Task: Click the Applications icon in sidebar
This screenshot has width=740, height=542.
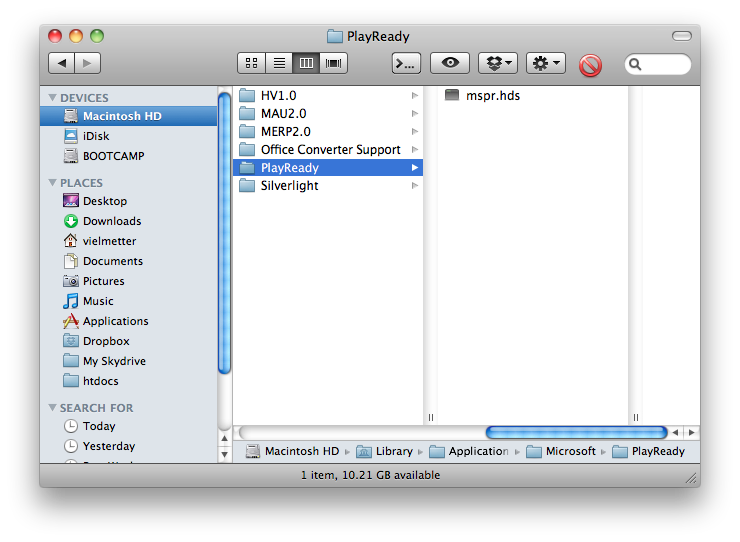Action: 71,321
